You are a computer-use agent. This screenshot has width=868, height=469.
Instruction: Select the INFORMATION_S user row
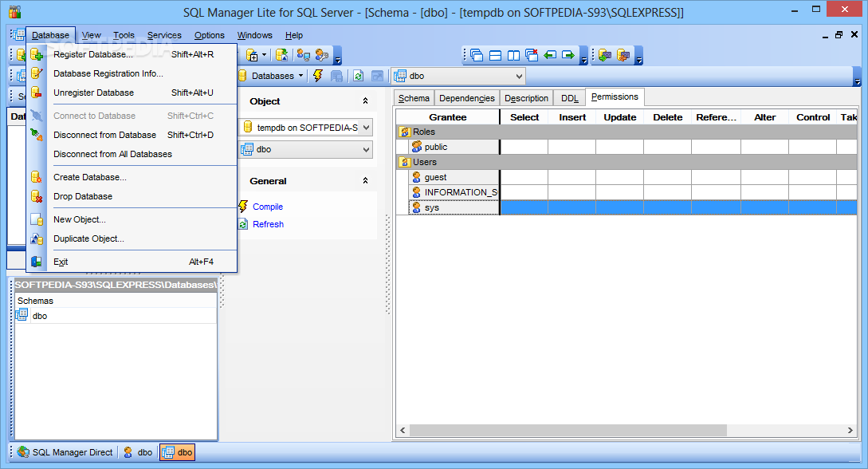coord(626,192)
